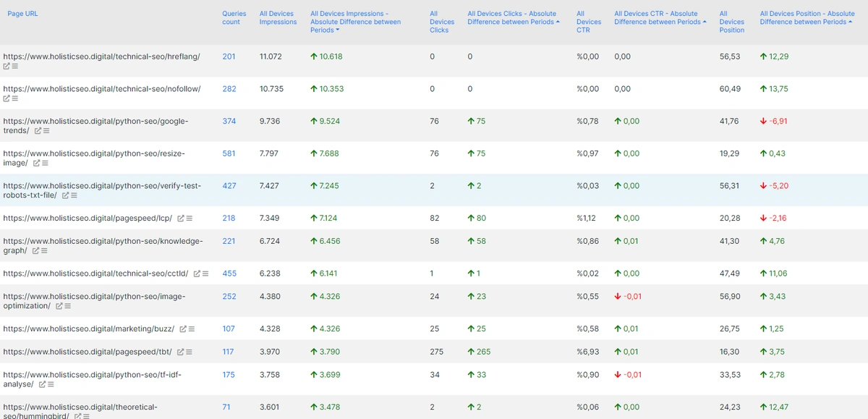The height and width of the screenshot is (419, 868).
Task: Open external link icon for knowledge-graph URL
Action: point(34,251)
